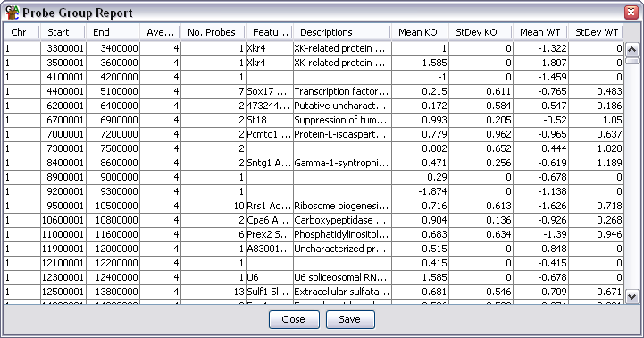Sort by Mean WT column header

coord(540,32)
